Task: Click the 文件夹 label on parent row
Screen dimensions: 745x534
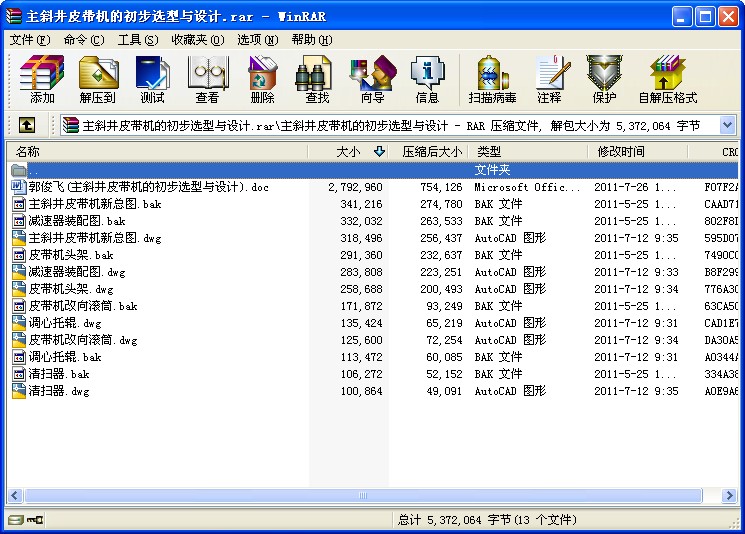Action: tap(492, 170)
